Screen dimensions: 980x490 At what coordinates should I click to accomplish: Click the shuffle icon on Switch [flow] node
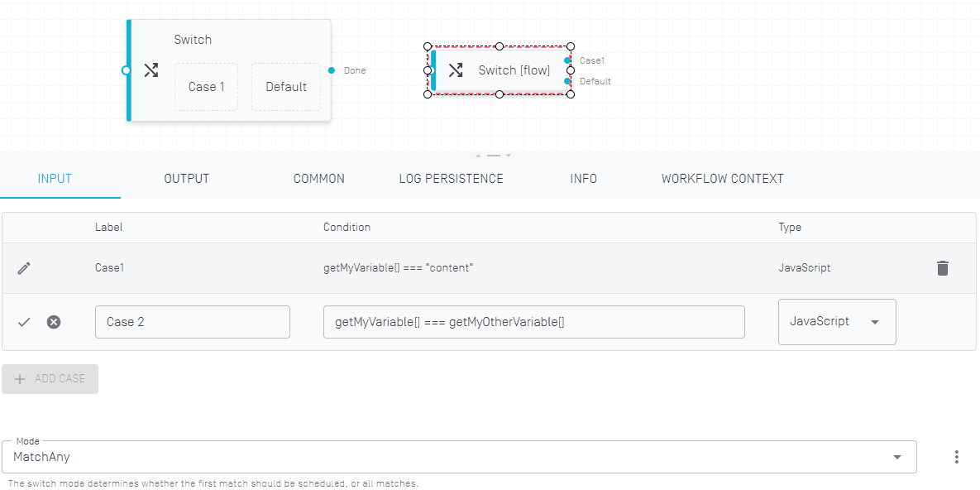(x=455, y=70)
